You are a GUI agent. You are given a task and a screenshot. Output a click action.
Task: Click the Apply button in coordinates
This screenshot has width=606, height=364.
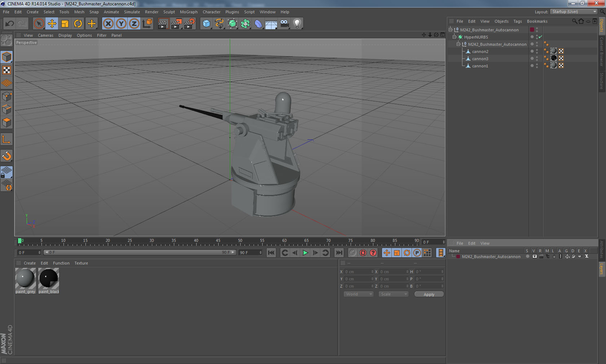(429, 294)
